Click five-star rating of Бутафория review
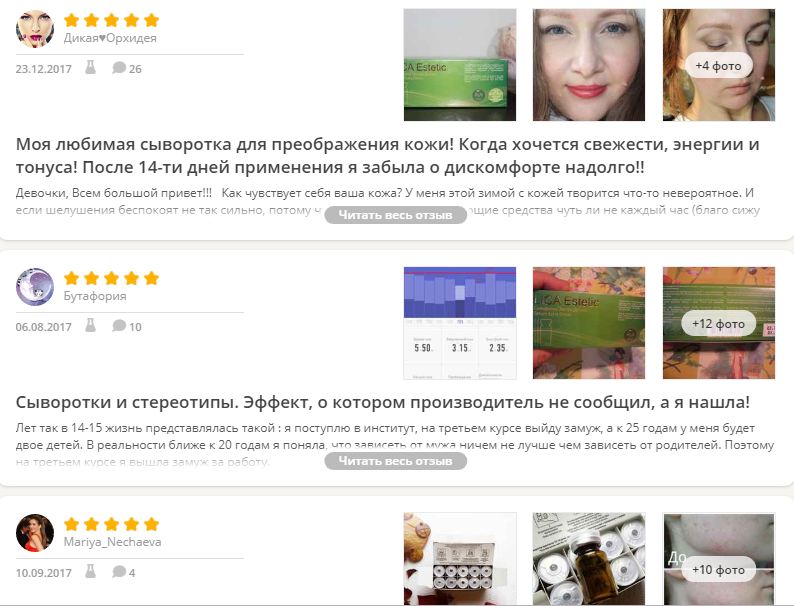 tap(111, 278)
